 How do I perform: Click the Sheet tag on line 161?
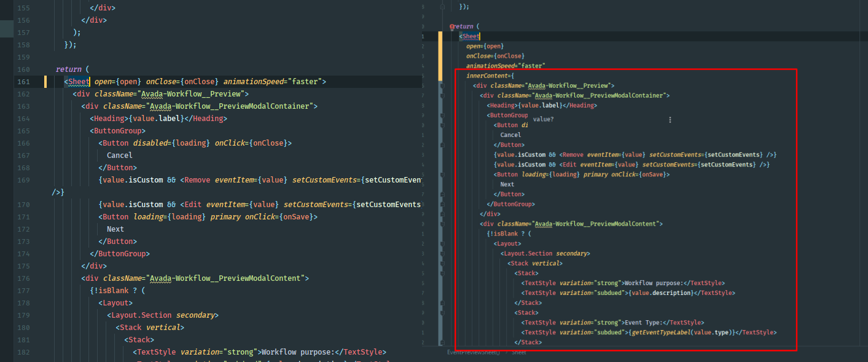click(x=79, y=82)
